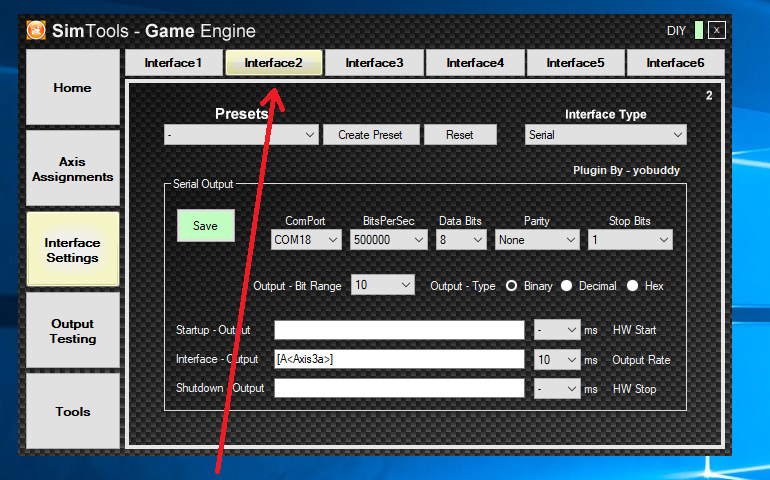770x480 pixels.
Task: Select the Hex output type radio button
Action: 632,286
